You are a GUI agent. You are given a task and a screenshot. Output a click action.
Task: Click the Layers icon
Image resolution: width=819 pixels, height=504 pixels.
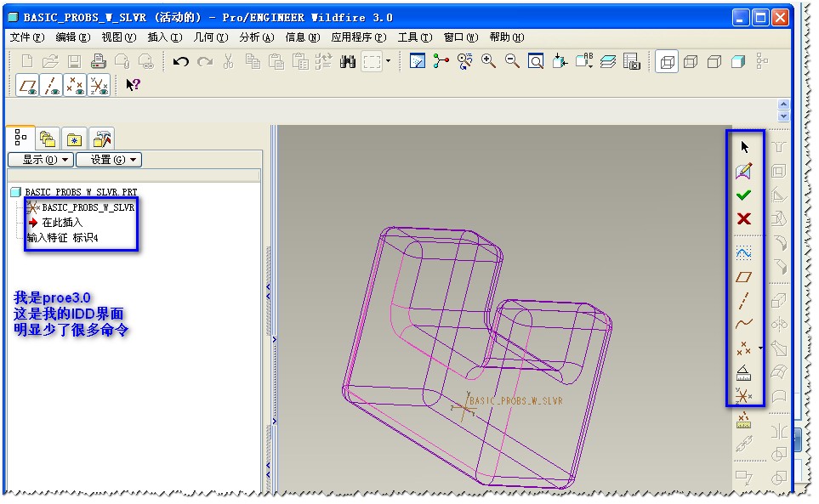[608, 61]
